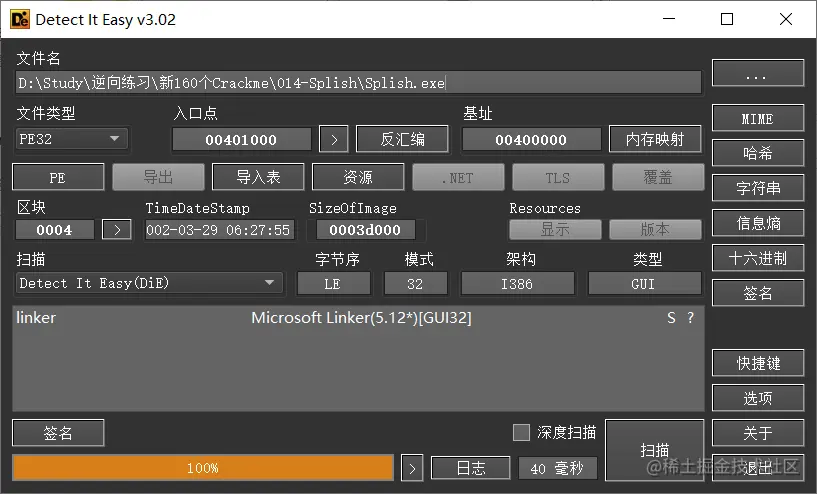Click the 签名 button at bottom left
The image size is (817, 494).
[x=58, y=433]
